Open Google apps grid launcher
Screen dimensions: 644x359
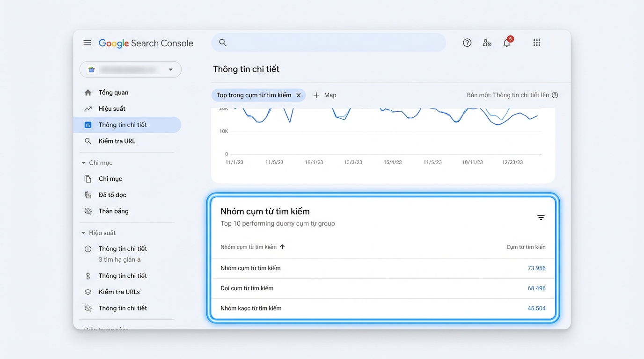point(536,43)
